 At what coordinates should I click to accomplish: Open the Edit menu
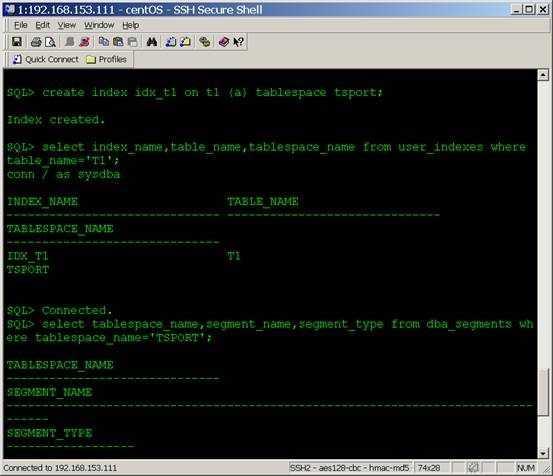pos(43,25)
